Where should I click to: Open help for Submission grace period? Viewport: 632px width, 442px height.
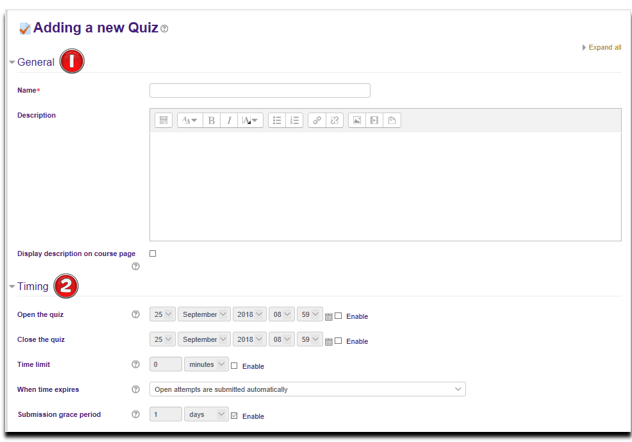click(x=135, y=414)
